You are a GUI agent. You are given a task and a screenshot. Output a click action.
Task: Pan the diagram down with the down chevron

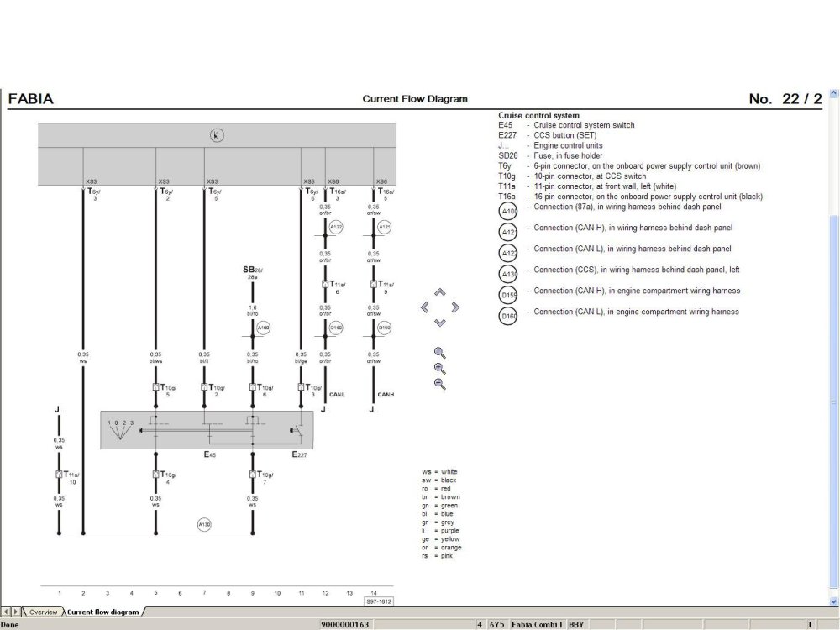pyautogui.click(x=441, y=323)
